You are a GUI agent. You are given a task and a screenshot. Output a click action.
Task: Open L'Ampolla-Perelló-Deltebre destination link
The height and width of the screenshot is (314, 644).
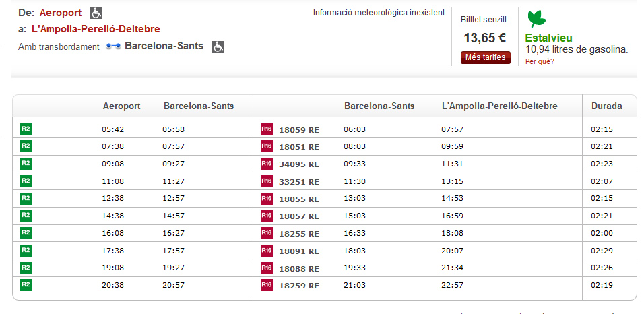[x=96, y=29]
